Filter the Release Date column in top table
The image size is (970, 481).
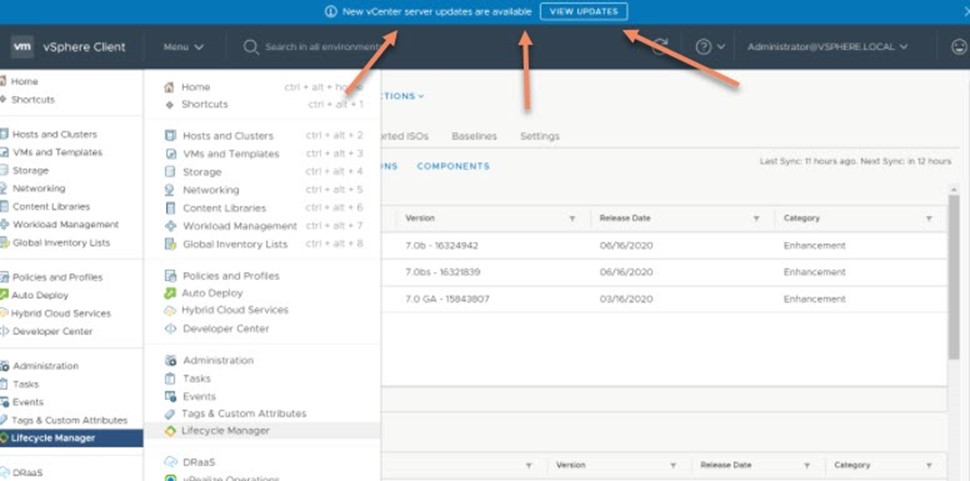756,218
